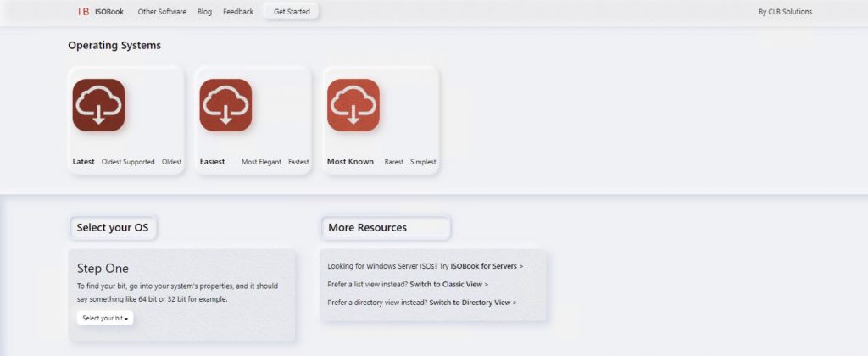Click the dark red Latest cloud download icon
The height and width of the screenshot is (356, 868).
(98, 105)
